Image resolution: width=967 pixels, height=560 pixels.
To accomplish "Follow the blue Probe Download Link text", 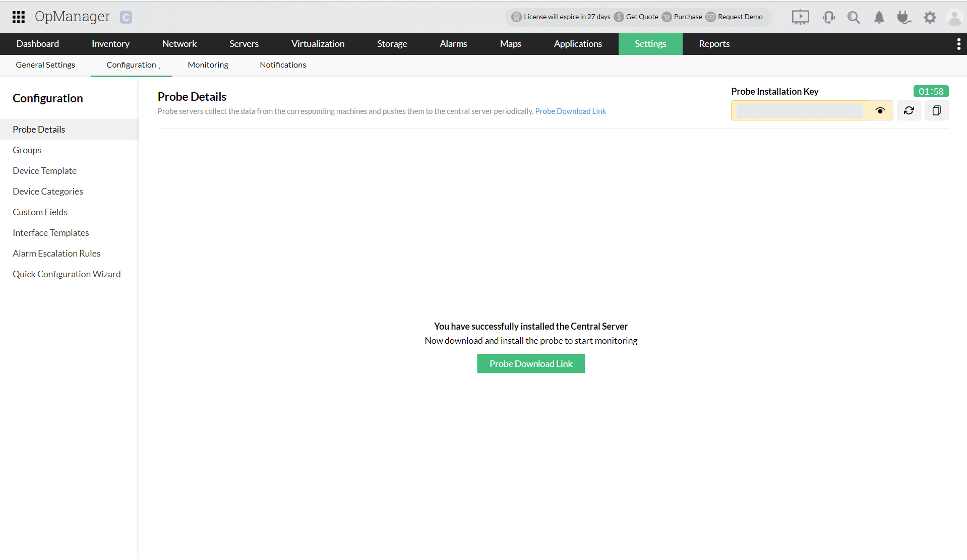I will 571,111.
